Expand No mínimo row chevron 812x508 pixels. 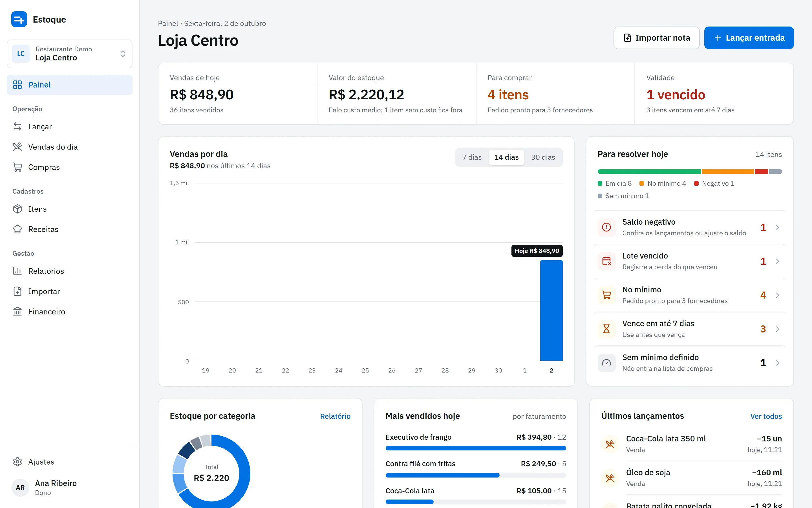[x=777, y=295]
